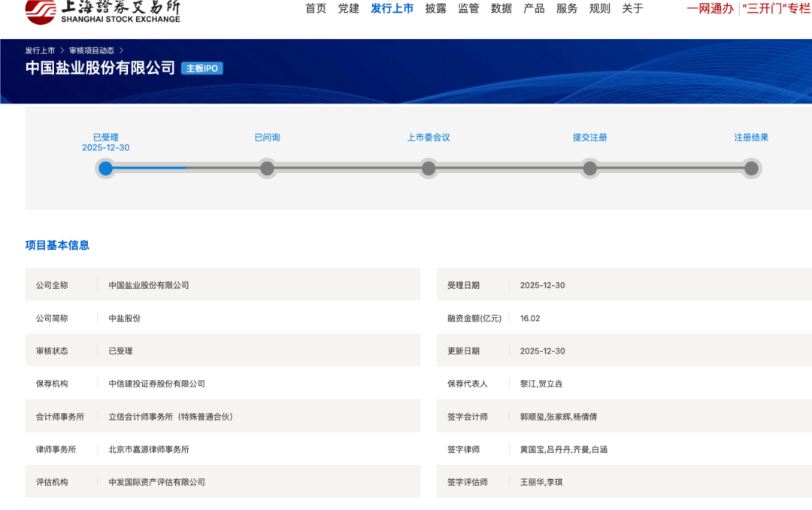Click the 公司全称 field label
The image size is (812, 510).
(x=52, y=285)
